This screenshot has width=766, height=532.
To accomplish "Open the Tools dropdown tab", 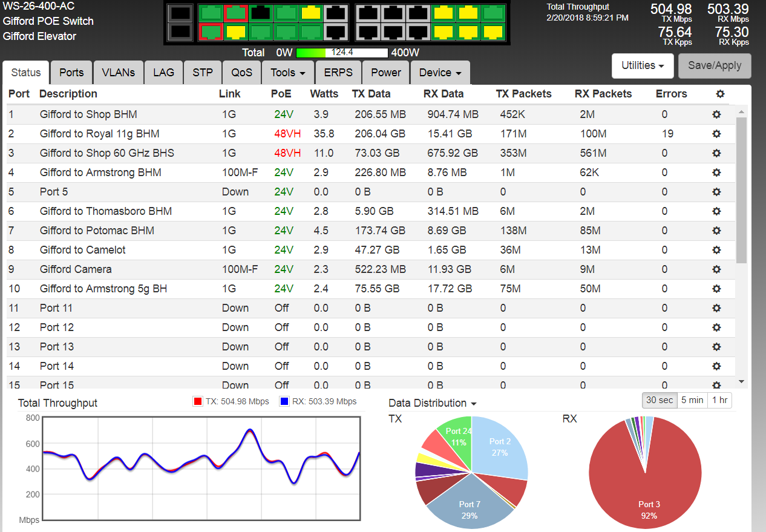I will (x=288, y=73).
